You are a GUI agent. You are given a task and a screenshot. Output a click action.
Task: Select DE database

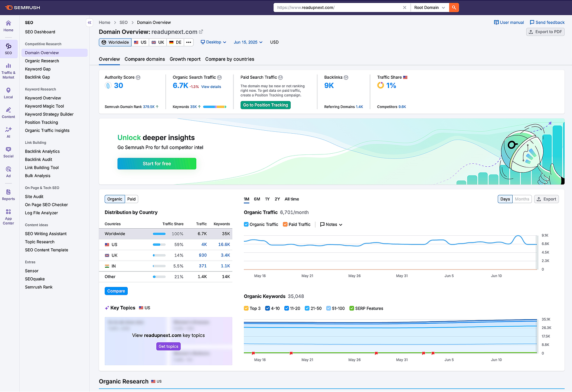pos(176,42)
